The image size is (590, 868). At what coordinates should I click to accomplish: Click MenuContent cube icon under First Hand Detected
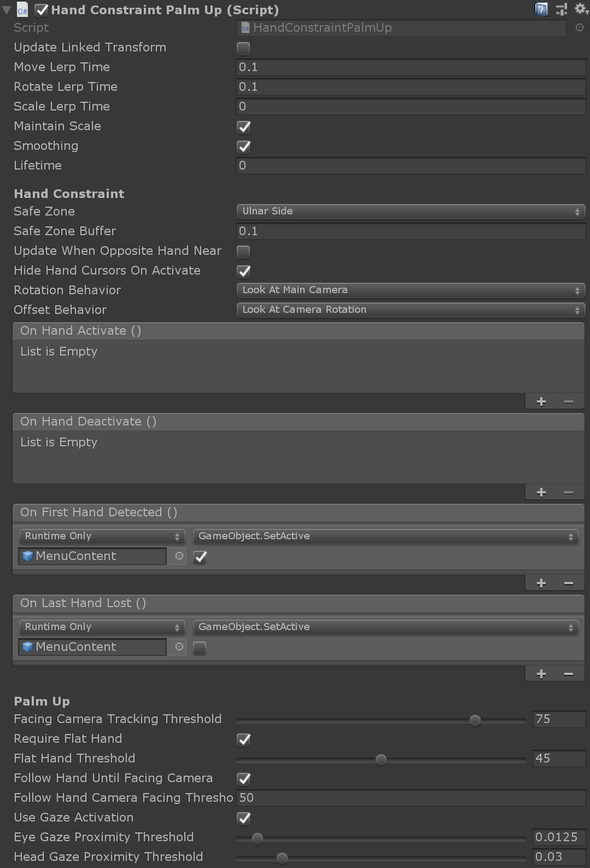28,556
